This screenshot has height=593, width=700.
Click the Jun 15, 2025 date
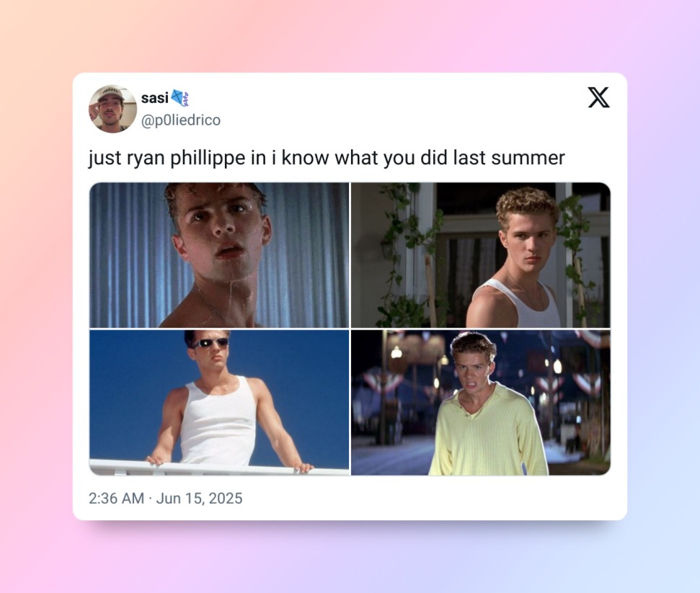(199, 498)
